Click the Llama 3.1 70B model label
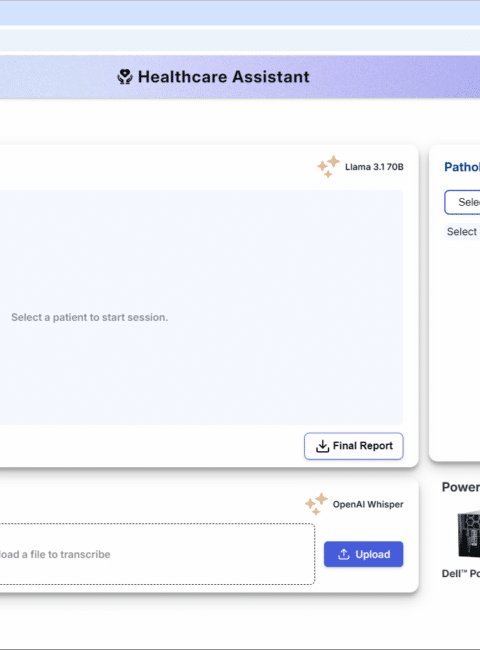480x650 pixels. (374, 167)
